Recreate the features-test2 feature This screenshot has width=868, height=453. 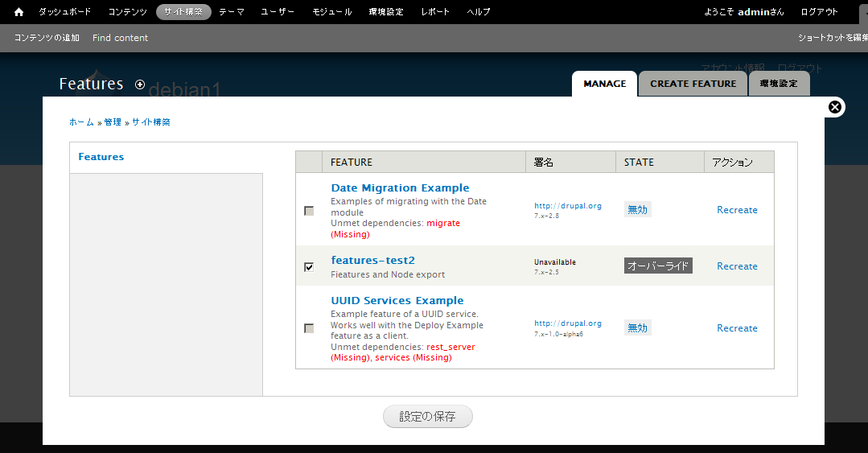[x=737, y=266]
